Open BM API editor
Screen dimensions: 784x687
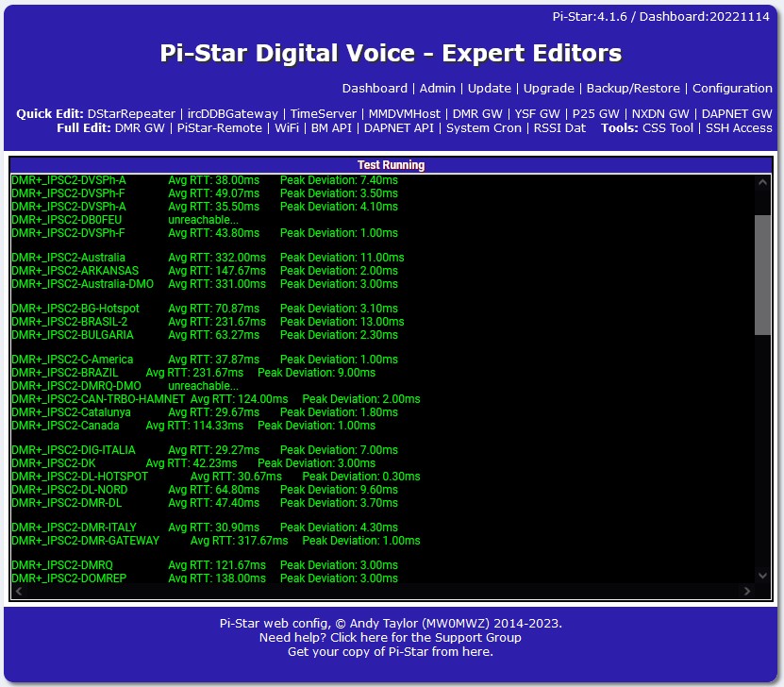pyautogui.click(x=331, y=128)
